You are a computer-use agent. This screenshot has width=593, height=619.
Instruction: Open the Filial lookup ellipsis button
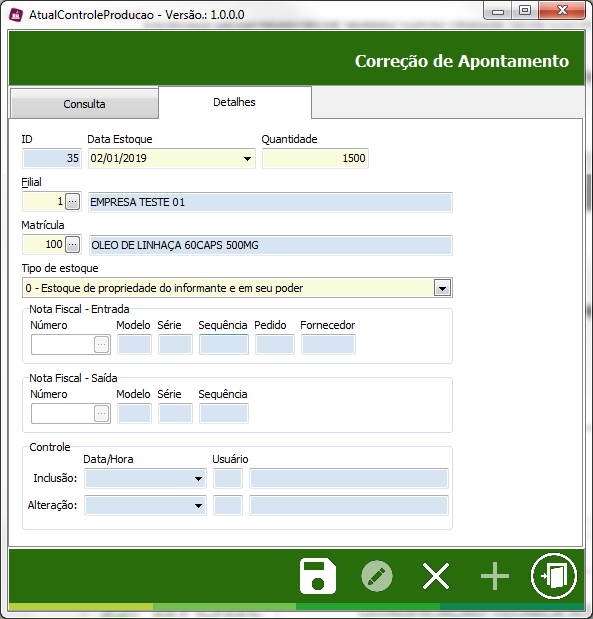point(72,202)
